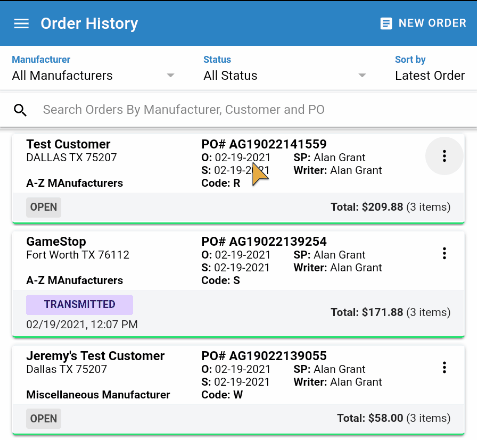The width and height of the screenshot is (477, 440).
Task: Click the search magnifier icon
Action: pyautogui.click(x=20, y=110)
